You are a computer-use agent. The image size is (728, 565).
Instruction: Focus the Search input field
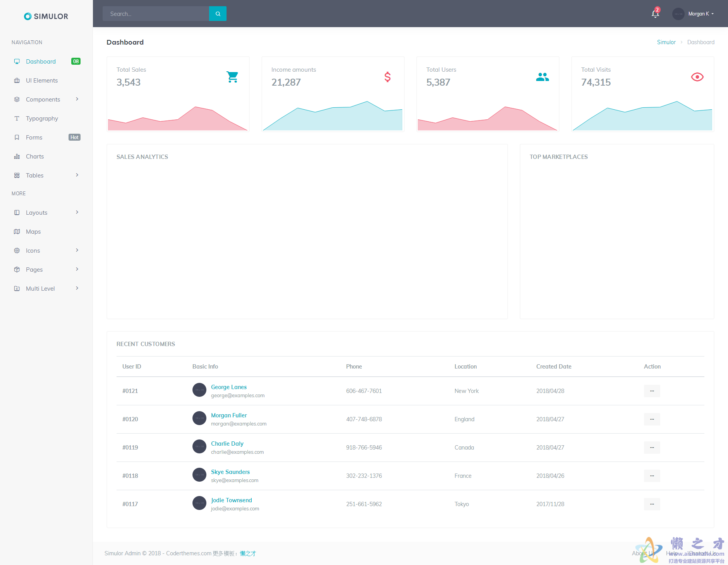[156, 14]
